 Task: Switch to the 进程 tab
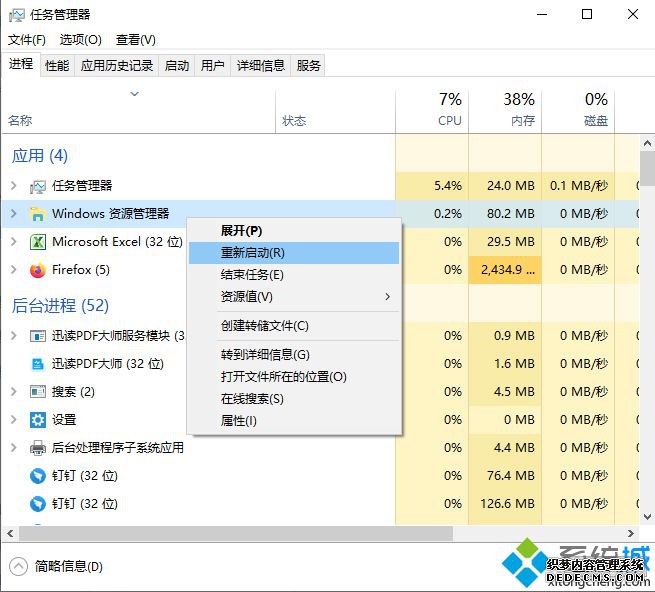(x=21, y=64)
